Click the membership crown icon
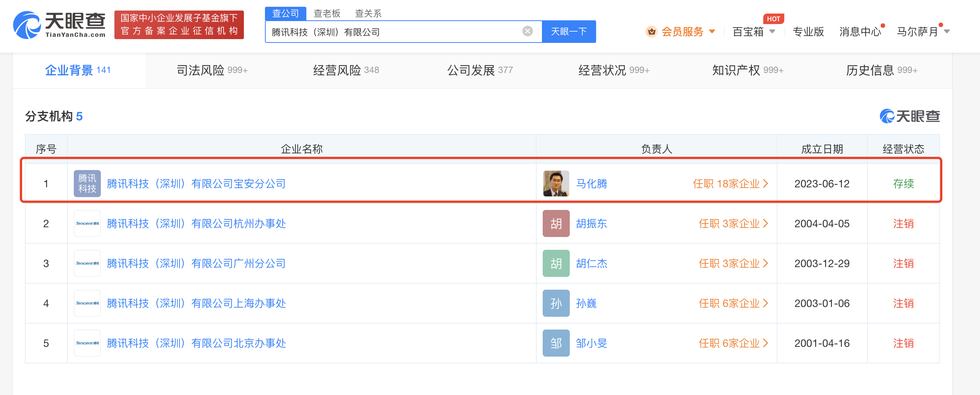Viewport: 980px width, 395px height. tap(651, 32)
